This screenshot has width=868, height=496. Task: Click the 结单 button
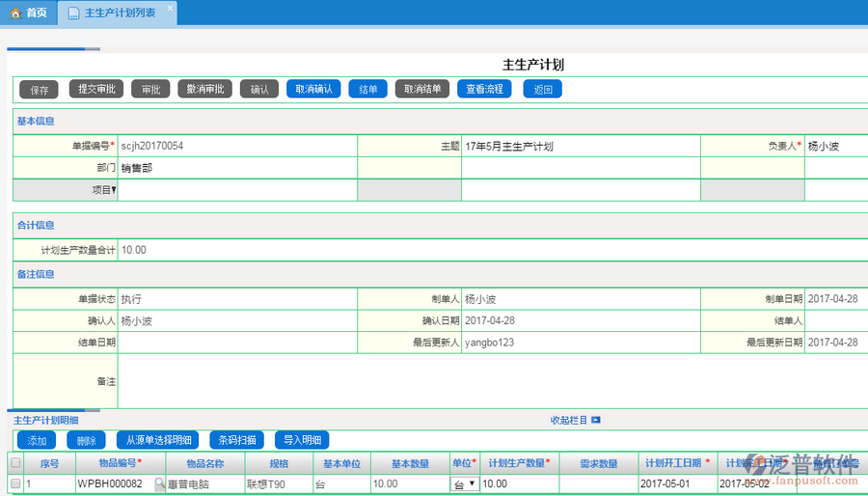[367, 89]
